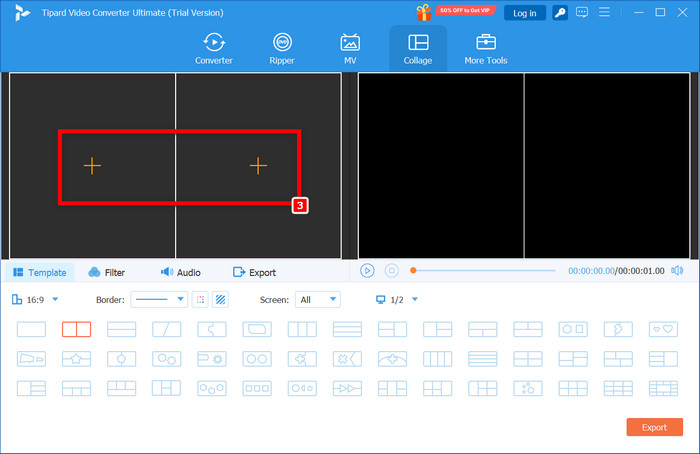Click the orange Export button
This screenshot has width=700, height=454.
click(654, 427)
